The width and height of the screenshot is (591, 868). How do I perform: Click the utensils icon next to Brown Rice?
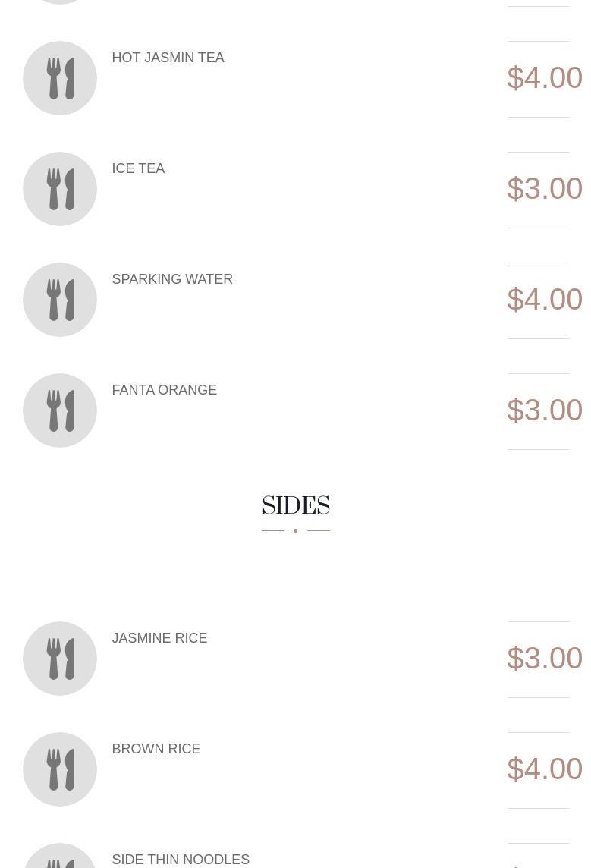coord(60,769)
